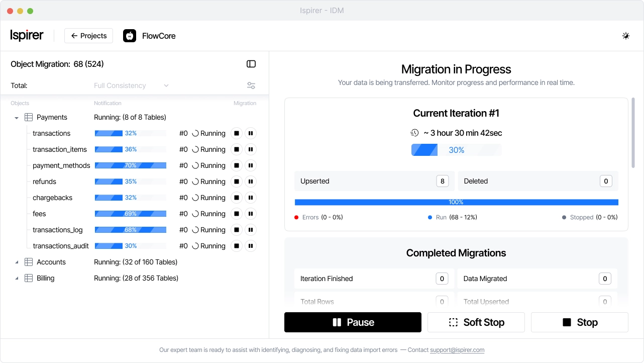Pause the refunds table migration

tap(251, 181)
